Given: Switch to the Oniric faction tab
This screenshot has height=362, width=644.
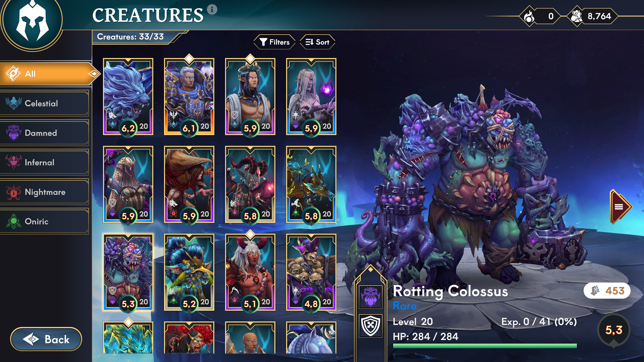Looking at the screenshot, I should (x=44, y=222).
